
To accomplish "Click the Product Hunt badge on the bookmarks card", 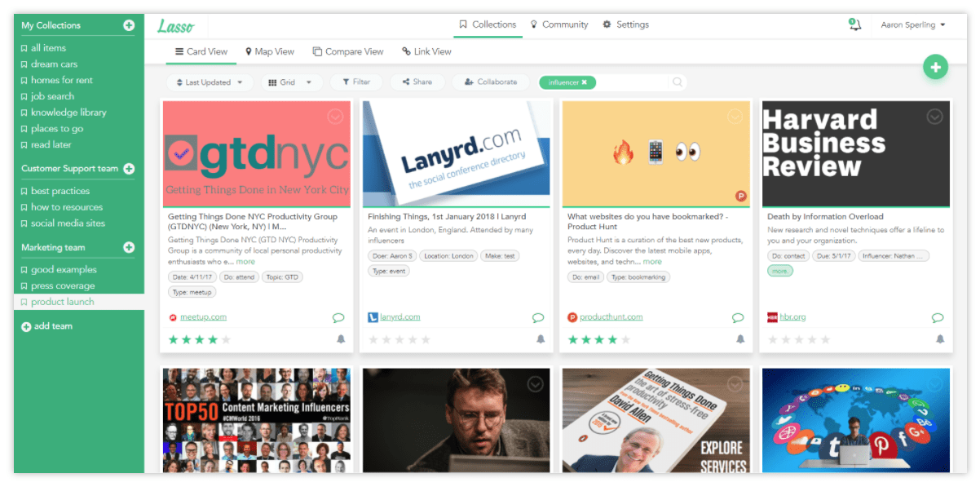I will pos(743,195).
